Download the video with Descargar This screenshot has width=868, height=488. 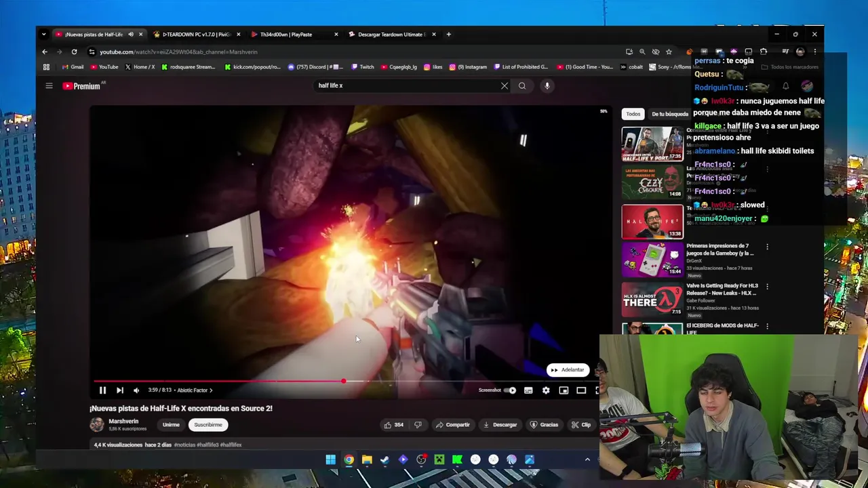500,425
